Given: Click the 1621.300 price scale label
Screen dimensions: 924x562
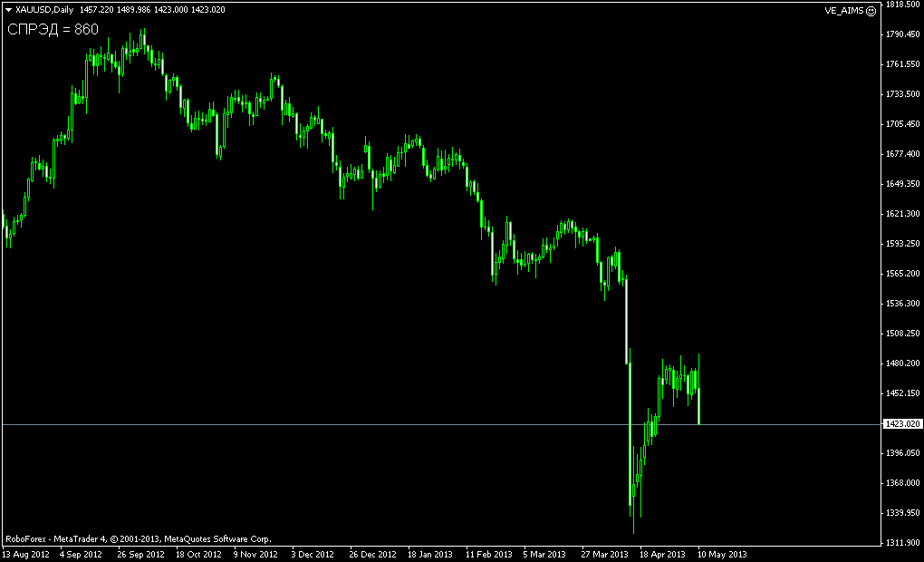Looking at the screenshot, I should pyautogui.click(x=903, y=214).
